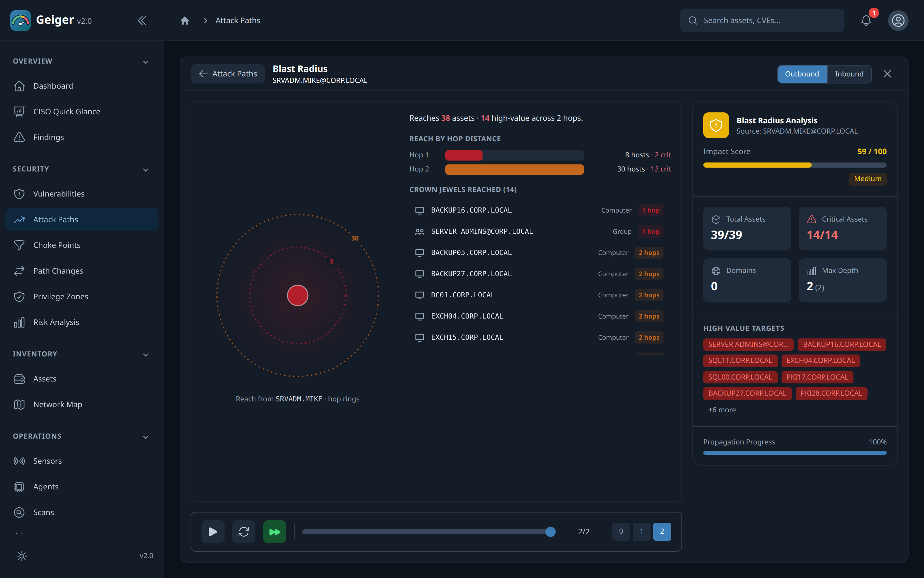Go back with Attack Paths button
The image size is (924, 578).
(x=228, y=74)
